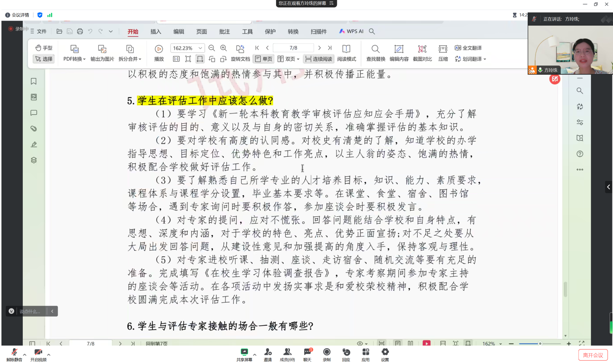Open the layers panel in sidebar
613x364 pixels.
point(34,160)
